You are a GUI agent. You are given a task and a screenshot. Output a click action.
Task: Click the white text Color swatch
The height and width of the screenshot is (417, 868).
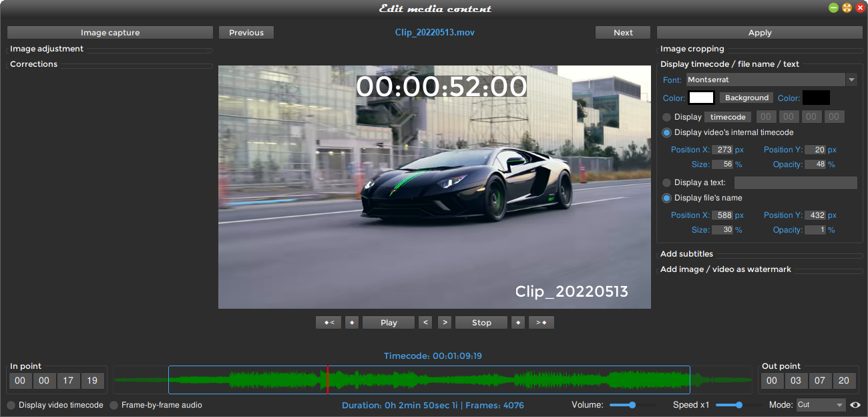[701, 98]
